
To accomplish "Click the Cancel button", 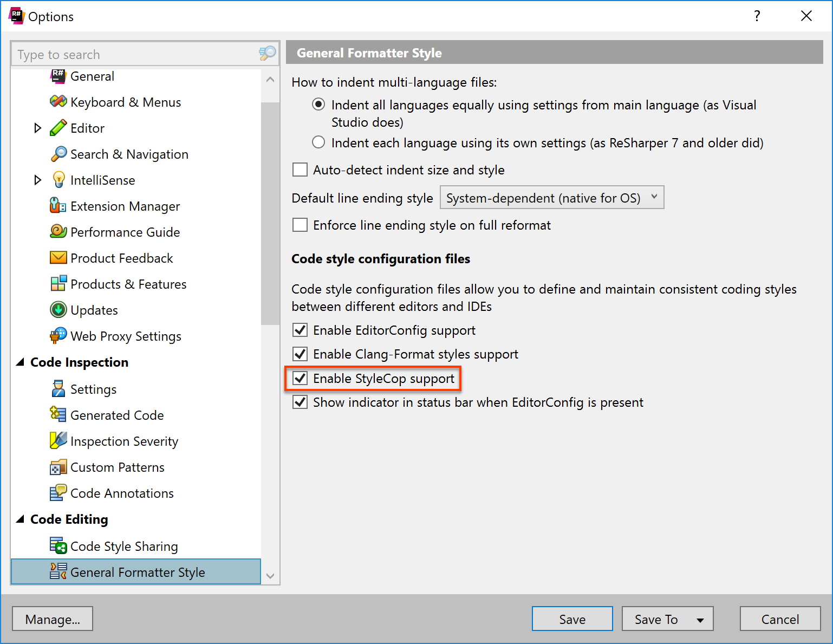I will click(780, 619).
